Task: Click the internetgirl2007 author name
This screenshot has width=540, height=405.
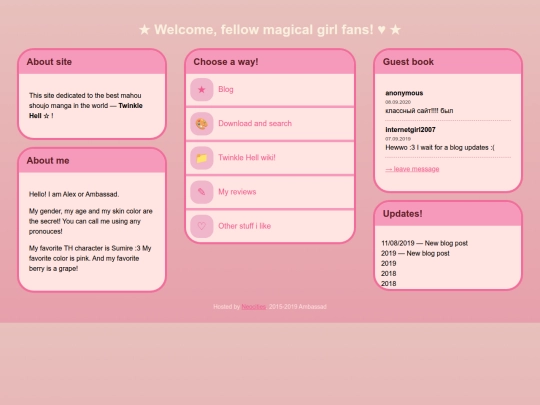Action: point(410,129)
